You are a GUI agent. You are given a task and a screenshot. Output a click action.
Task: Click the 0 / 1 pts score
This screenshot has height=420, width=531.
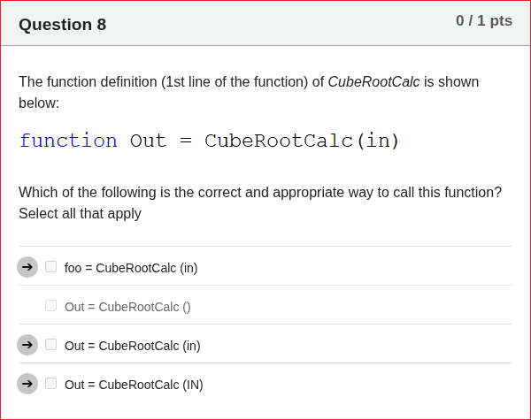483,20
